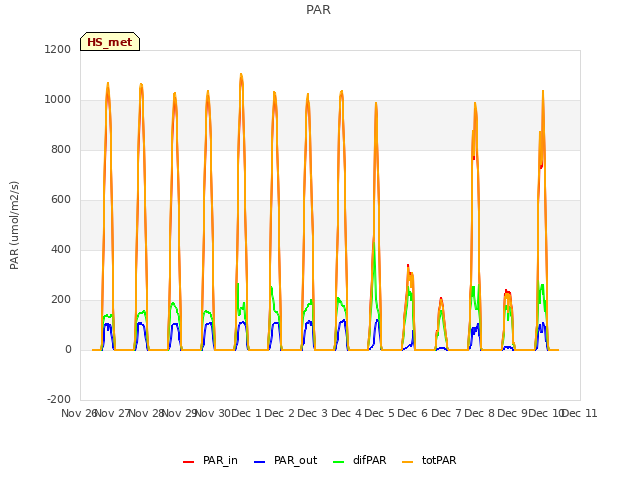Click the 1000 y-axis tick label
Viewport: 640px width, 480px height.
click(x=58, y=100)
